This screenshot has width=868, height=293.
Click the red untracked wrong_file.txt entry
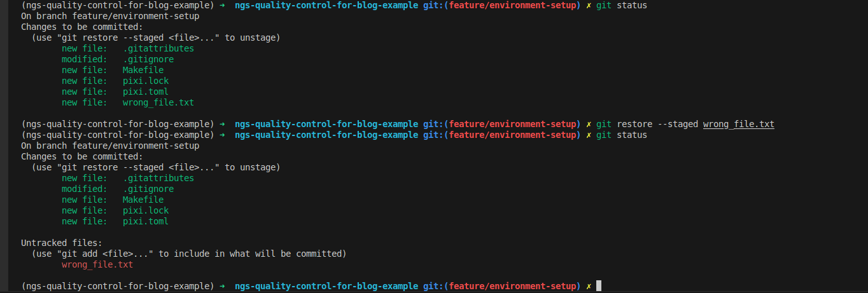click(x=97, y=264)
